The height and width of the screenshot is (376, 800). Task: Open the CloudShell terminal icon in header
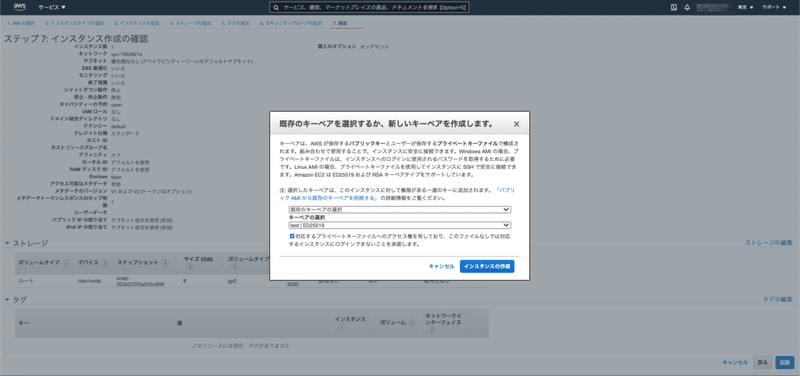tap(673, 8)
